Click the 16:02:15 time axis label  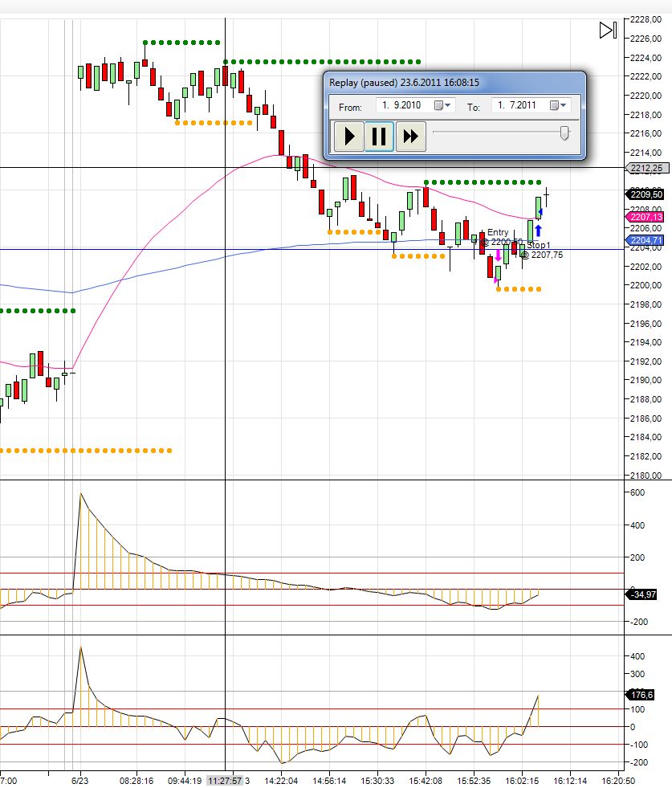pyautogui.click(x=522, y=781)
